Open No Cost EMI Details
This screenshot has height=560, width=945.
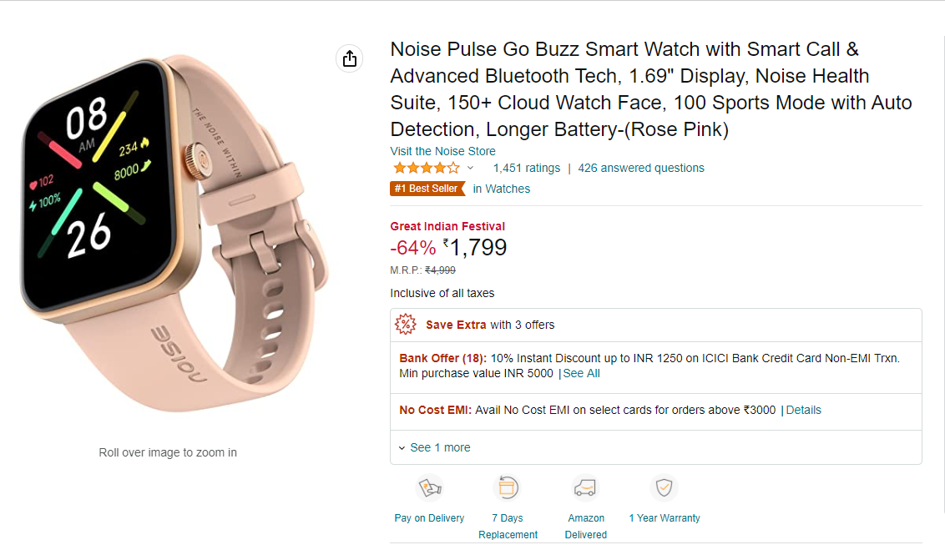click(803, 410)
